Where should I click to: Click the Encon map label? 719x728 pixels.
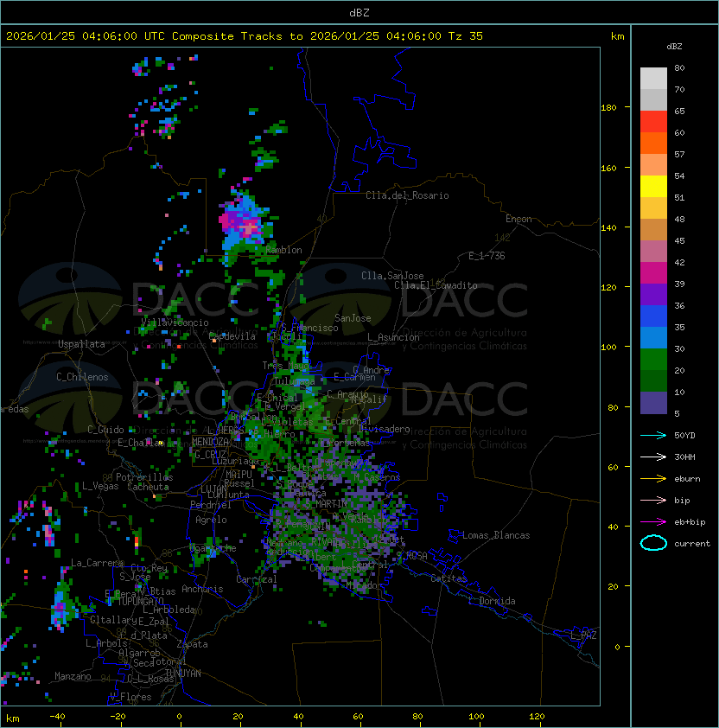click(x=519, y=219)
